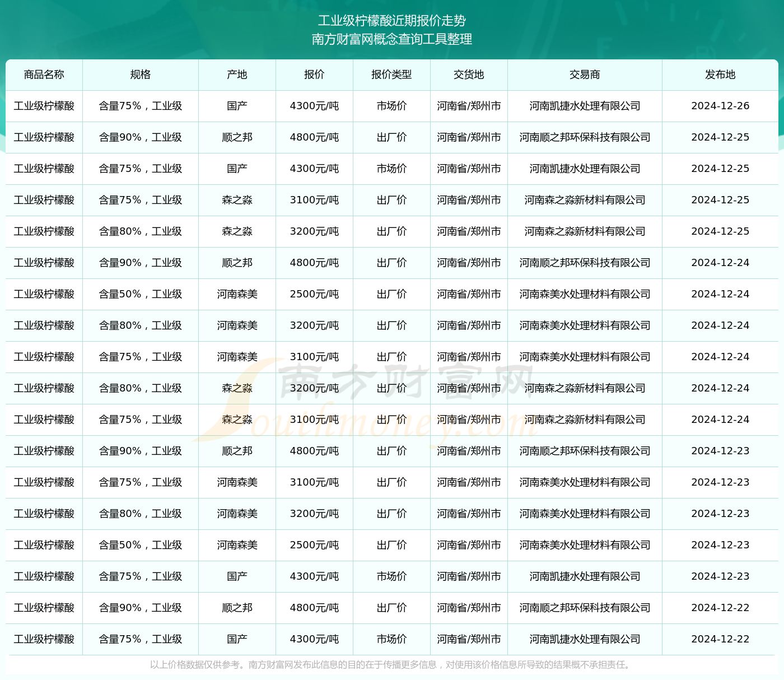Screen dimensions: 784x680
Task: Click the 产地 column header
Action: (237, 74)
